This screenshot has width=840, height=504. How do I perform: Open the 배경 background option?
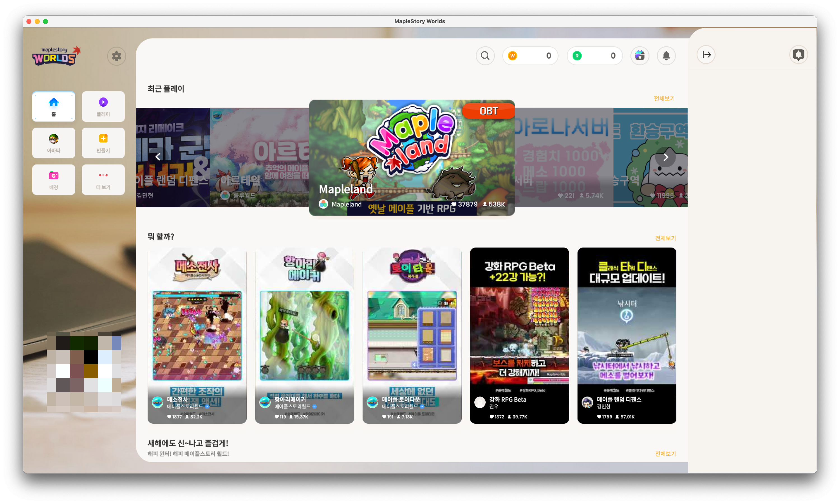click(54, 180)
